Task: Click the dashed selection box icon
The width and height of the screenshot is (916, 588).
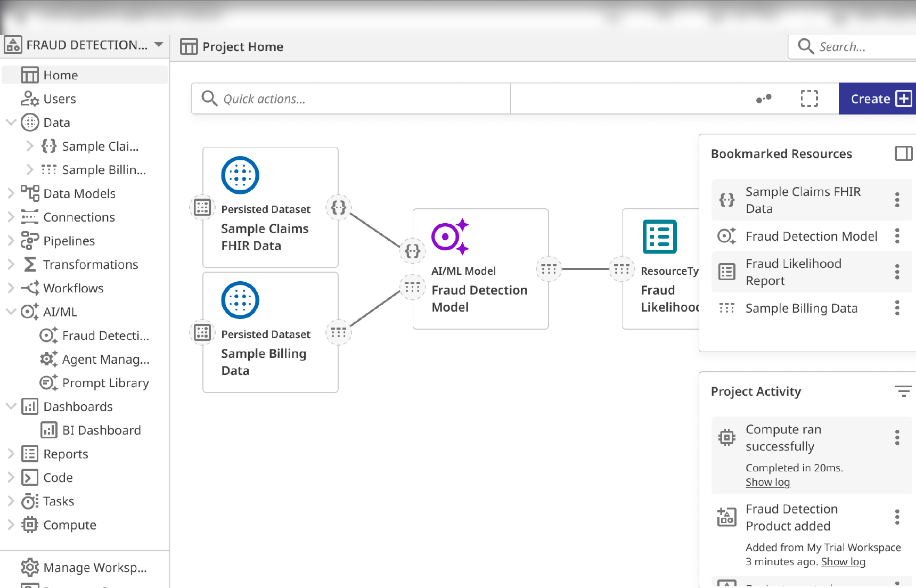Action: [x=809, y=99]
